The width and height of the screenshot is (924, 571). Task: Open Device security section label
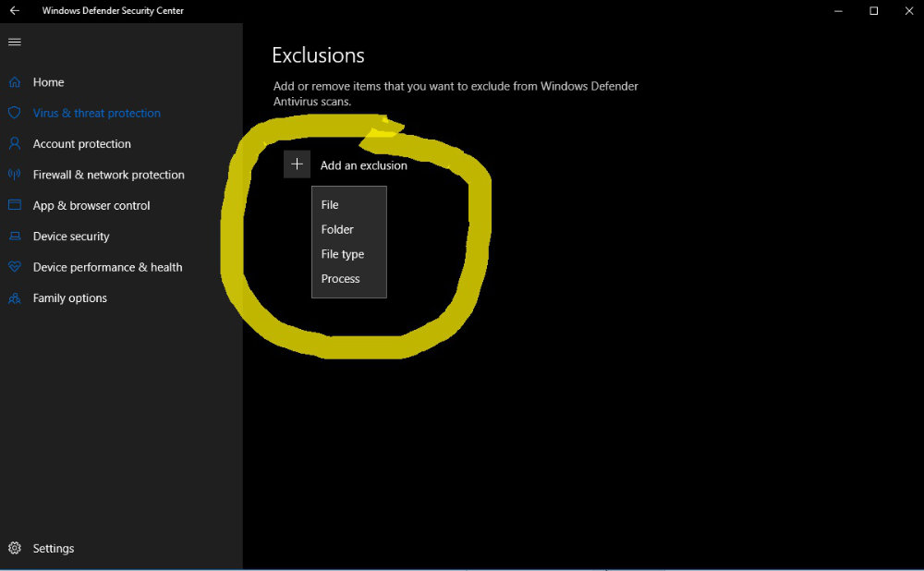(x=71, y=237)
